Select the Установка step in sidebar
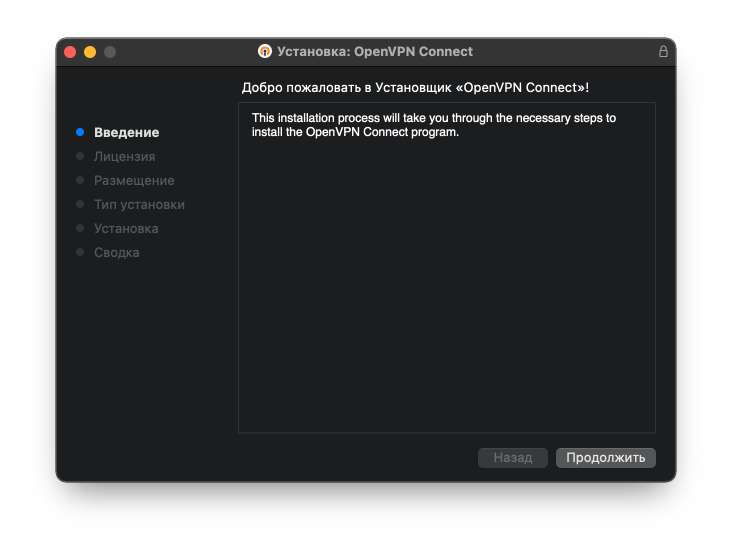This screenshot has width=732, height=556. click(126, 228)
